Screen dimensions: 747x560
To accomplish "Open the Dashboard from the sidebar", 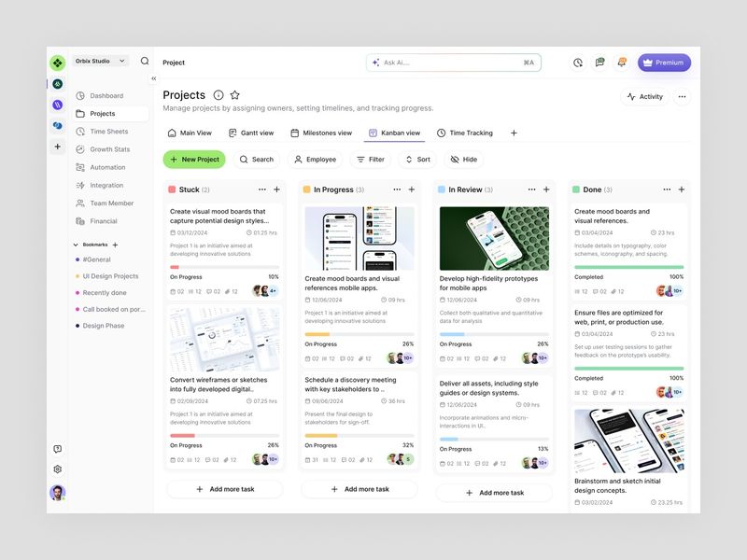I will point(105,95).
